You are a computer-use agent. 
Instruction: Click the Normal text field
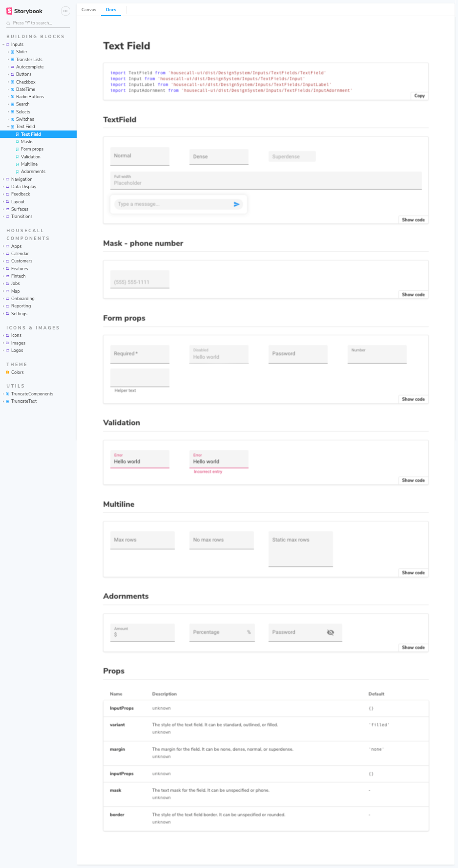pyautogui.click(x=140, y=156)
